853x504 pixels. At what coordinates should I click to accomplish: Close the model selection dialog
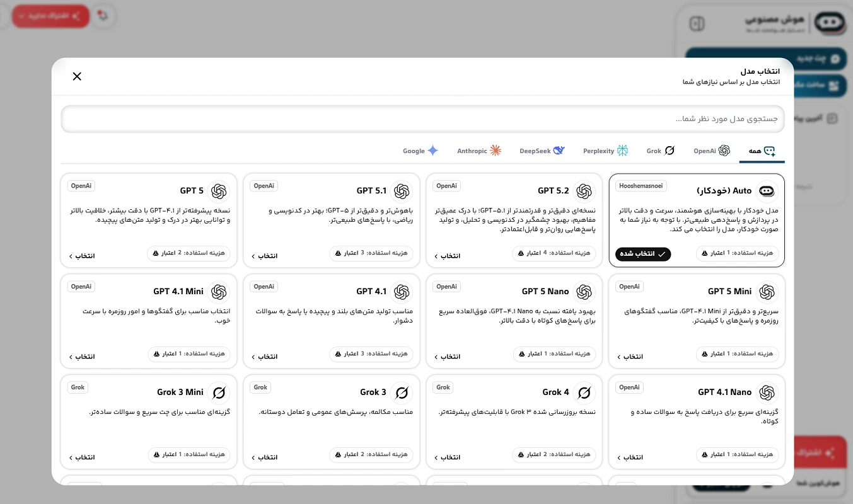77,76
